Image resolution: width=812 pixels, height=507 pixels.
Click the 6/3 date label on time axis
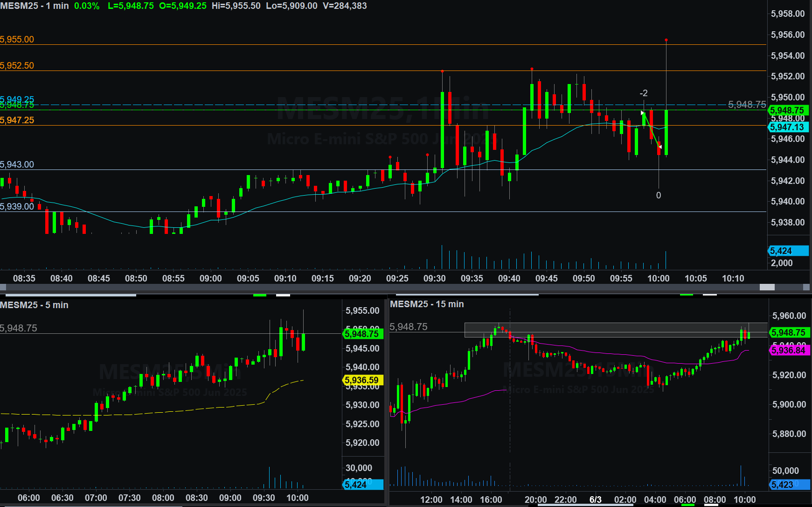click(596, 500)
